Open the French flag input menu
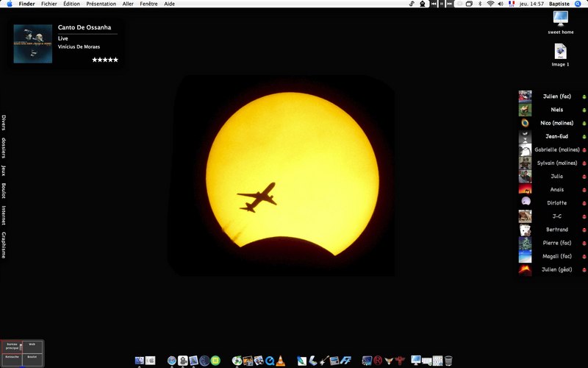The image size is (588, 368). pos(512,4)
